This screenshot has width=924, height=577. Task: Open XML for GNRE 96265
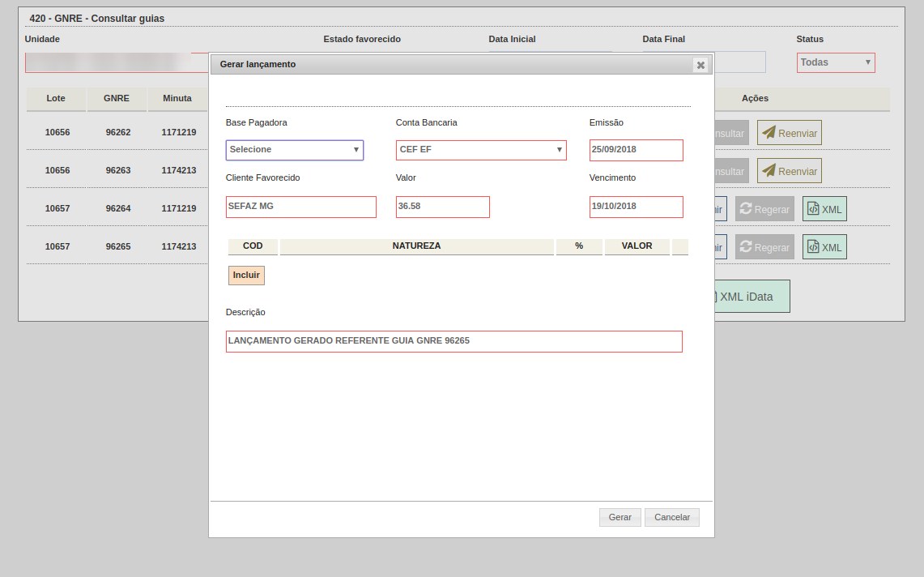coord(824,248)
